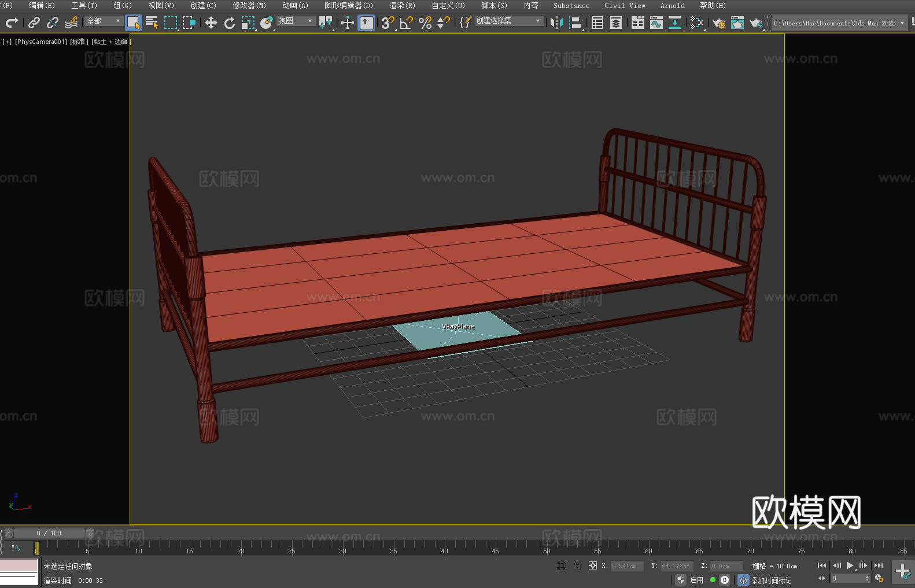Open the 渲染(R) menu
This screenshot has width=915, height=588.
(x=402, y=6)
